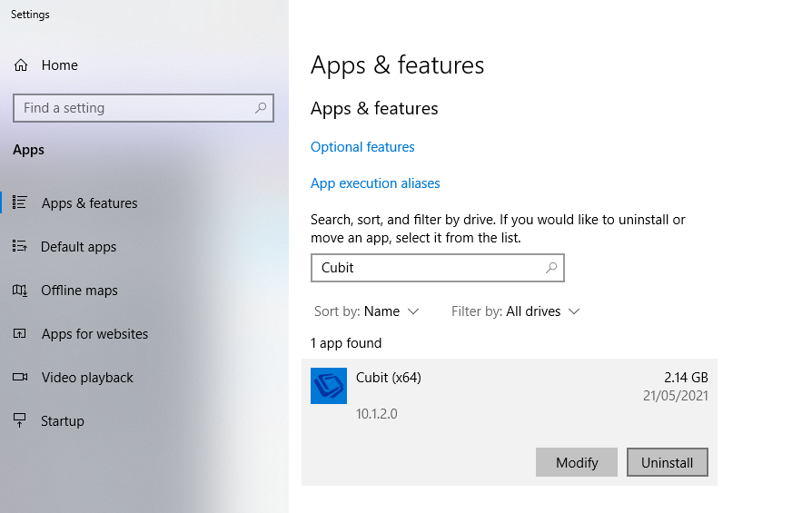Open the Sort by Name dropdown
Image resolution: width=812 pixels, height=513 pixels.
click(x=366, y=311)
